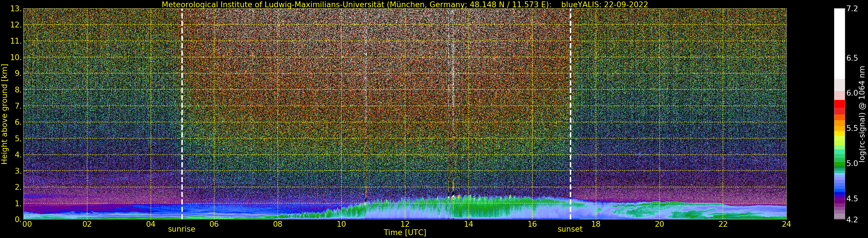Click the height axis tick '10.'
Image resolution: width=868 pixels, height=238 pixels.
[x=16, y=57]
